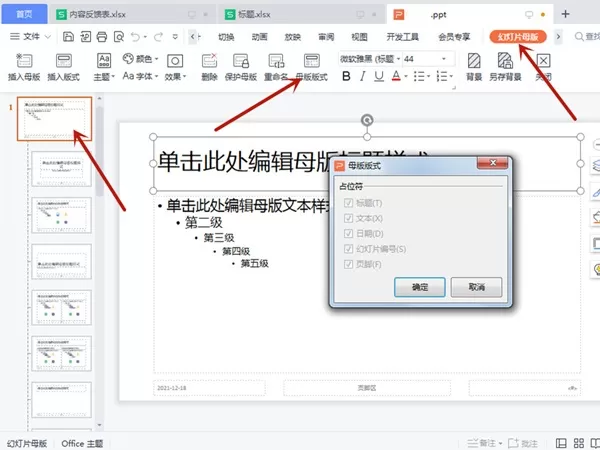
Task: Open the 放映 (Slide Show) ribbon tab
Action: [293, 37]
